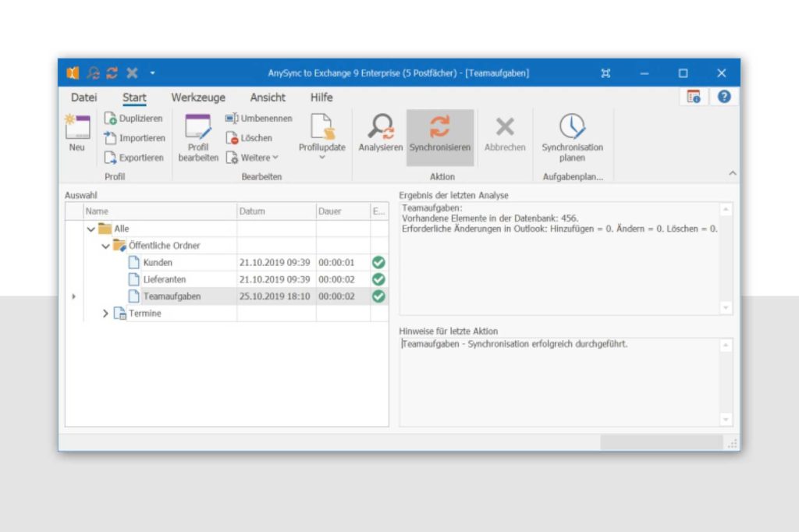Expand the Termine tree node
The image size is (799, 532).
[105, 314]
